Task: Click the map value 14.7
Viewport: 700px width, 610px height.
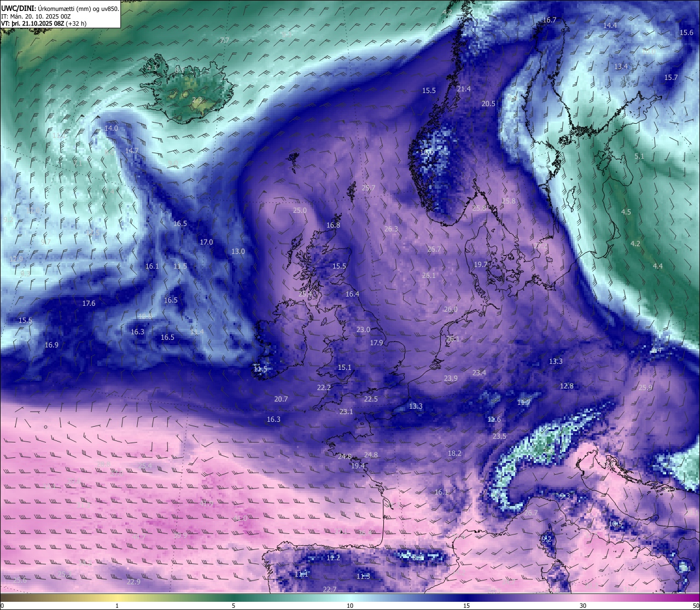Action: (132, 151)
